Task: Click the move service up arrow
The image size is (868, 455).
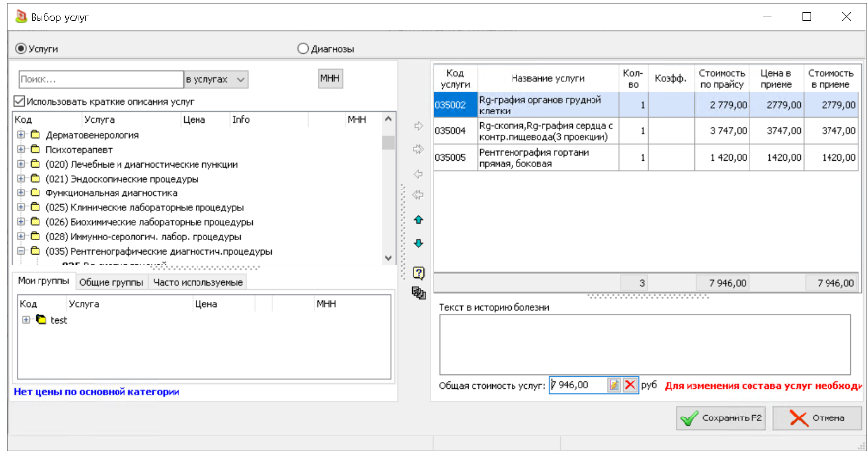Action: pyautogui.click(x=418, y=220)
